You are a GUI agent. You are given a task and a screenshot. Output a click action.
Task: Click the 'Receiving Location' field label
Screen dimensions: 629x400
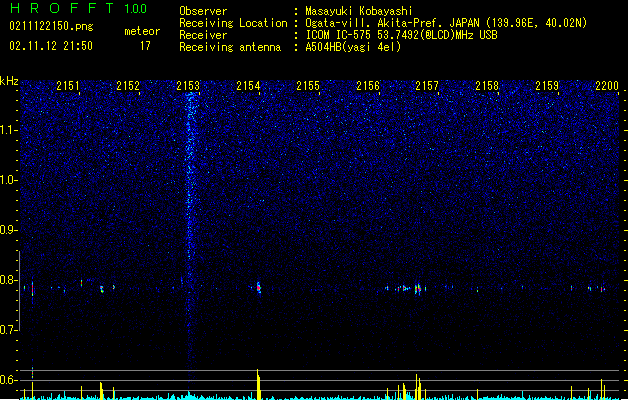pyautogui.click(x=233, y=23)
